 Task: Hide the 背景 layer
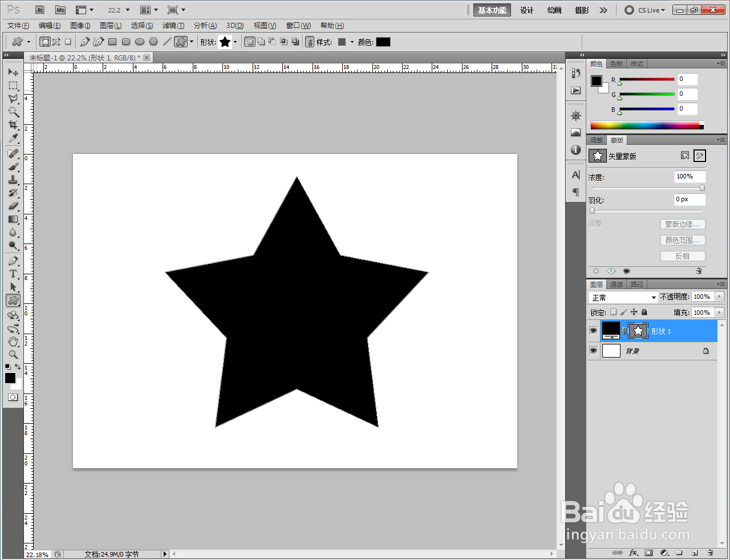point(593,351)
